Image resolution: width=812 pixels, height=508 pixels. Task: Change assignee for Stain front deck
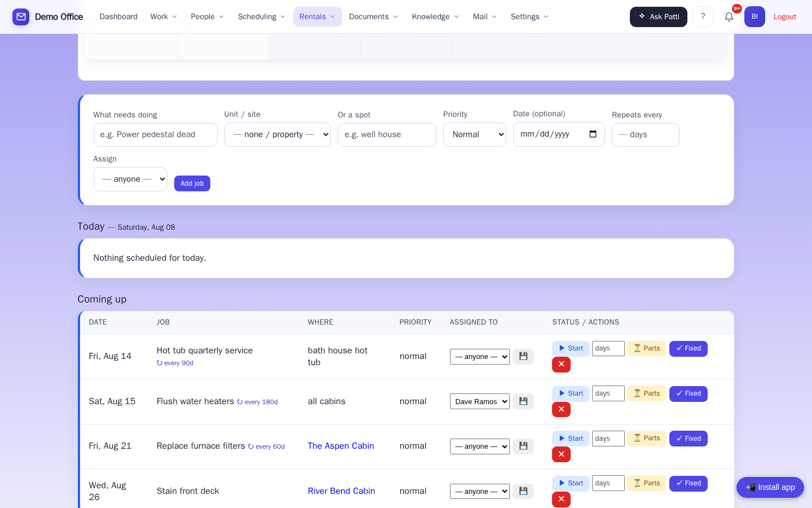[480, 491]
